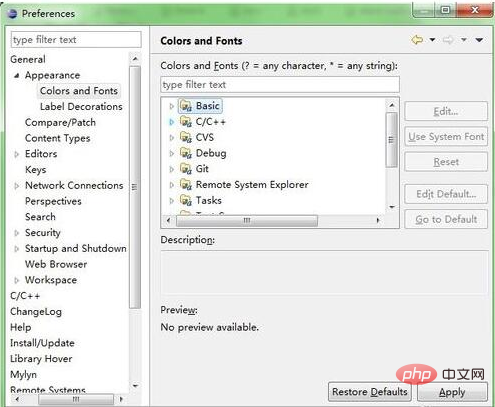Image resolution: width=495 pixels, height=407 pixels.
Task: Click the CVS category folder icon
Action: pyautogui.click(x=186, y=137)
